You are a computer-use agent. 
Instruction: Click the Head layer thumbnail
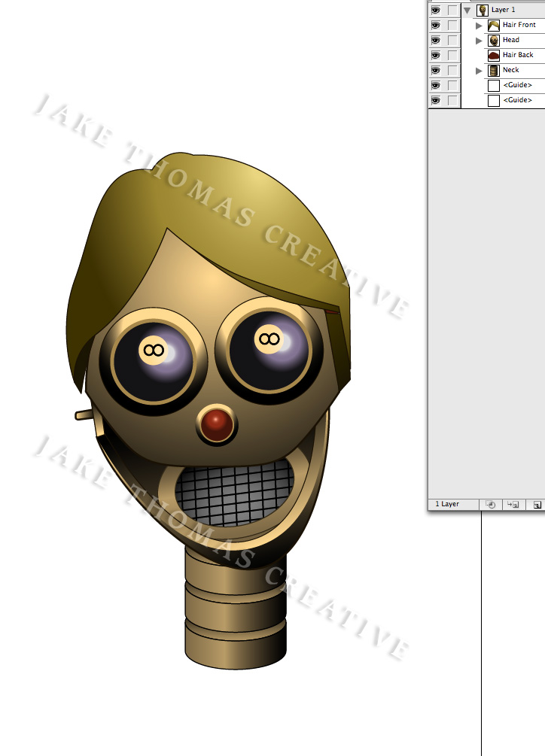coord(493,41)
